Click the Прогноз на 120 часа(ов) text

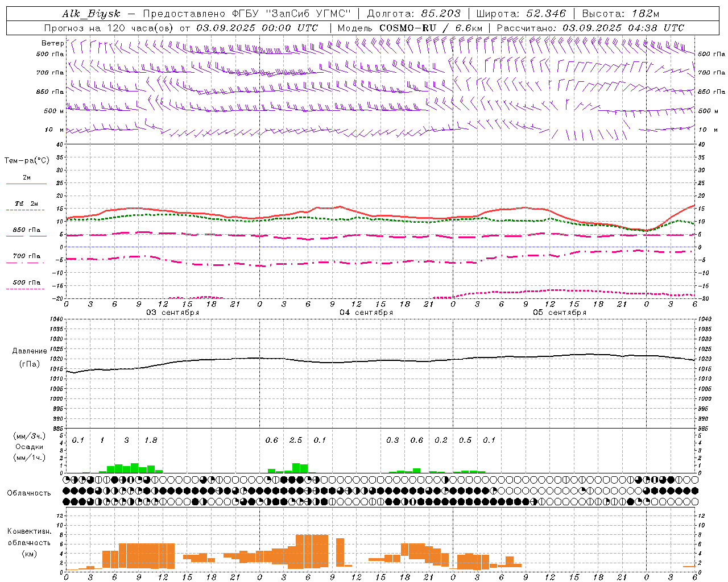[x=110, y=28]
